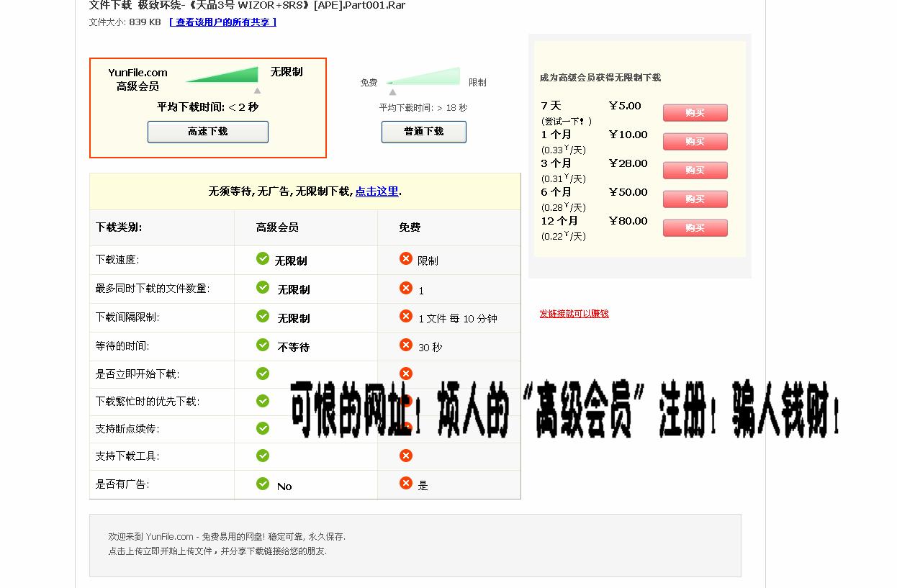Open 查看该用户的所有共享 link
Screen dimensions: 897x588
point(222,22)
